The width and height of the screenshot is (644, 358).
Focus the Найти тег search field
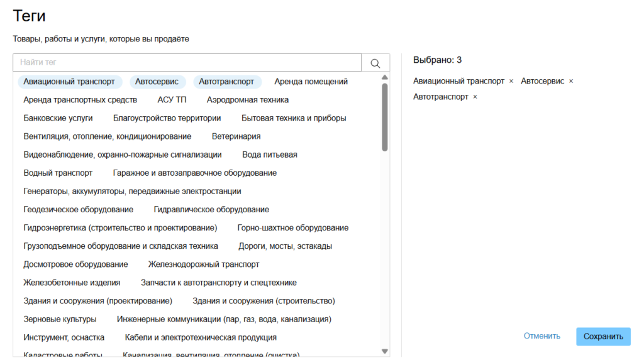(187, 63)
